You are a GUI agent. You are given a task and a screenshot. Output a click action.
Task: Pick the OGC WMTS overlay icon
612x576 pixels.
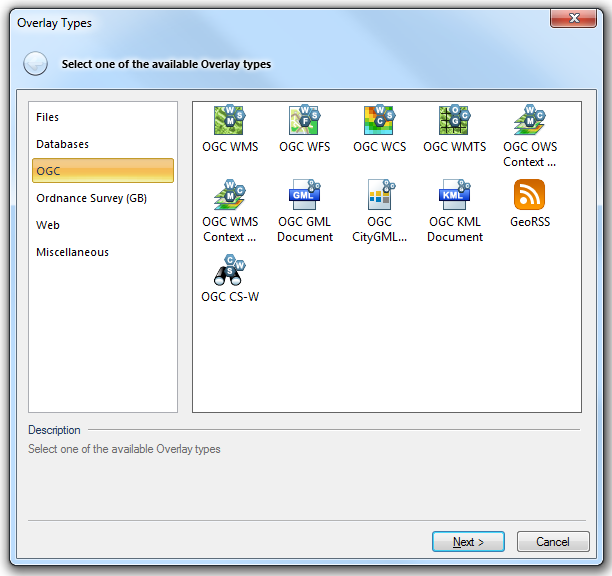pos(454,120)
